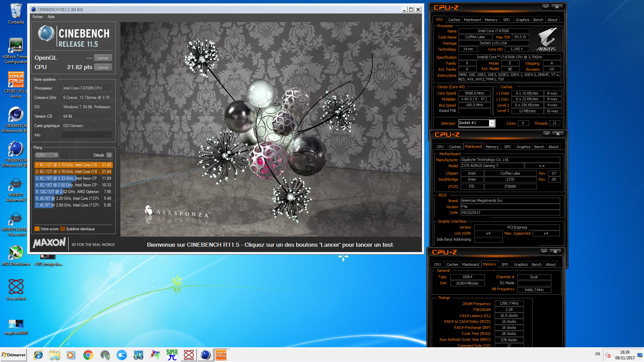Open About tab in top CPU-Z window
644x362 pixels.
click(552, 20)
